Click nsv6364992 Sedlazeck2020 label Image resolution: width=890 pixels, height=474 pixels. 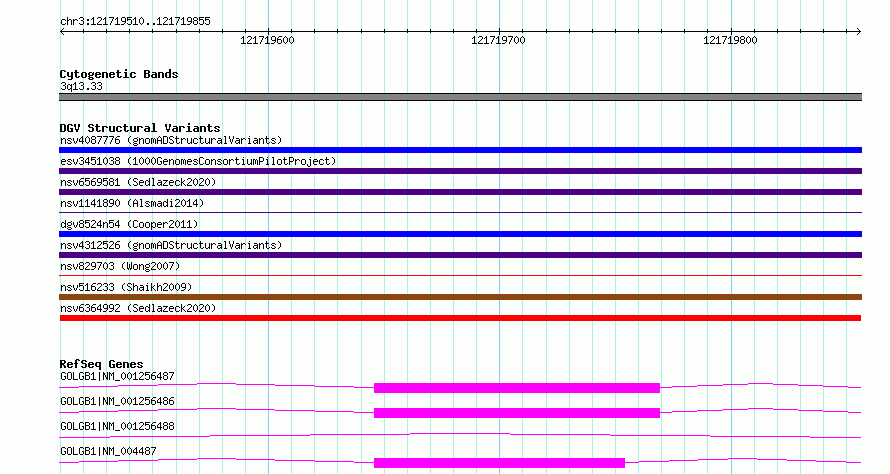pos(138,308)
